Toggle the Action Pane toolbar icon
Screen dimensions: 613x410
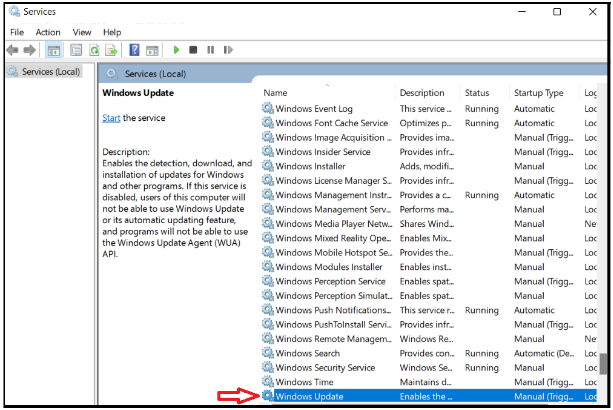152,50
